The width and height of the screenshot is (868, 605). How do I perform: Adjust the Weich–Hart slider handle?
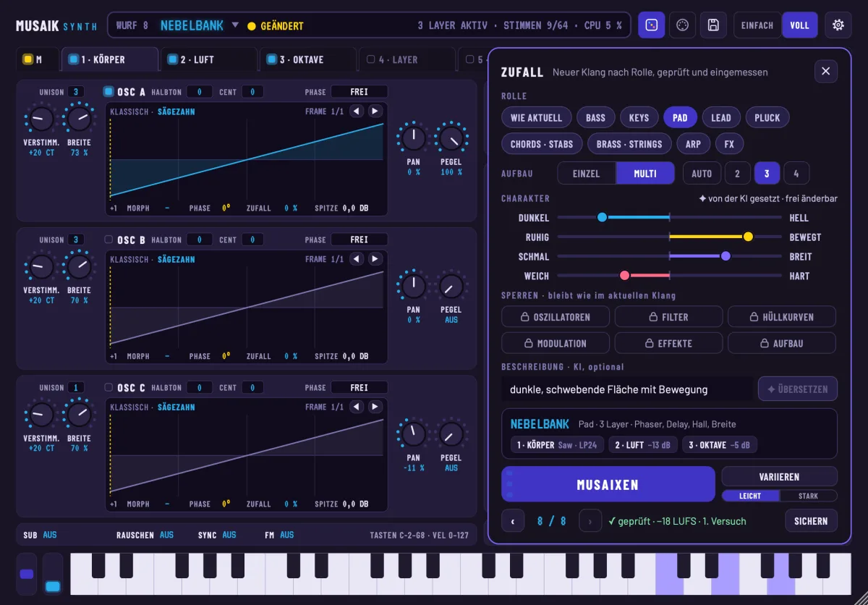624,276
